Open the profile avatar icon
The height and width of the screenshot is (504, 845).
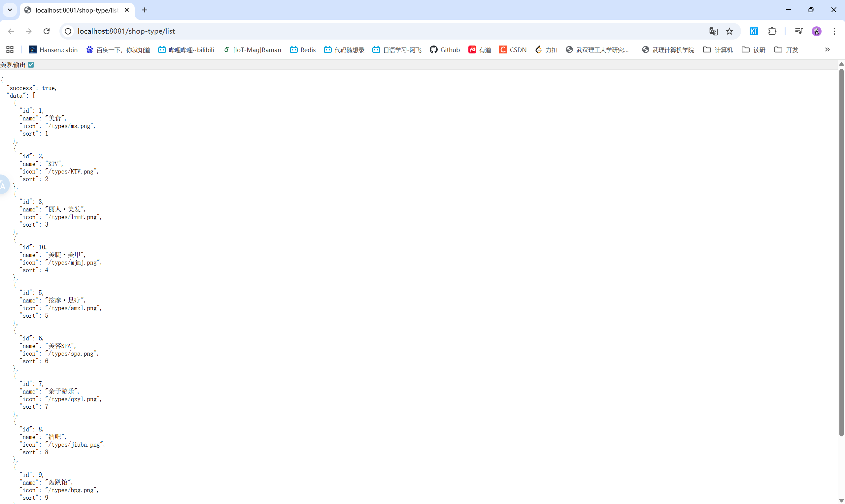pos(817,31)
